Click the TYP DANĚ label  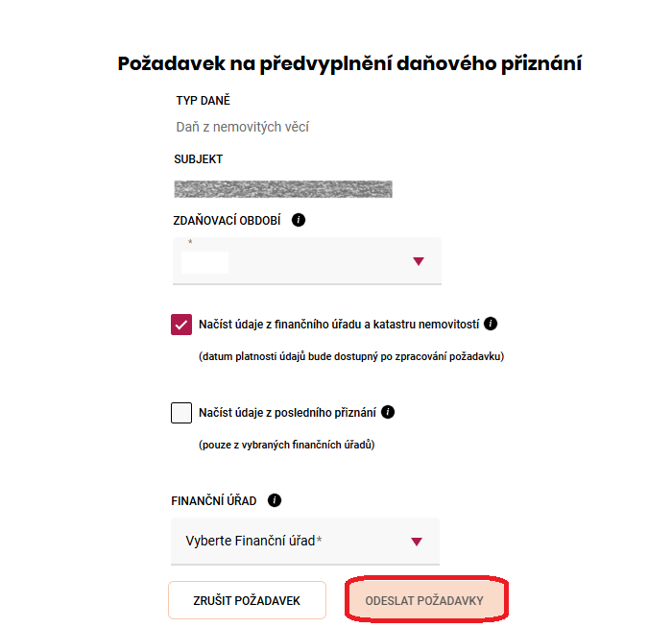[203, 100]
